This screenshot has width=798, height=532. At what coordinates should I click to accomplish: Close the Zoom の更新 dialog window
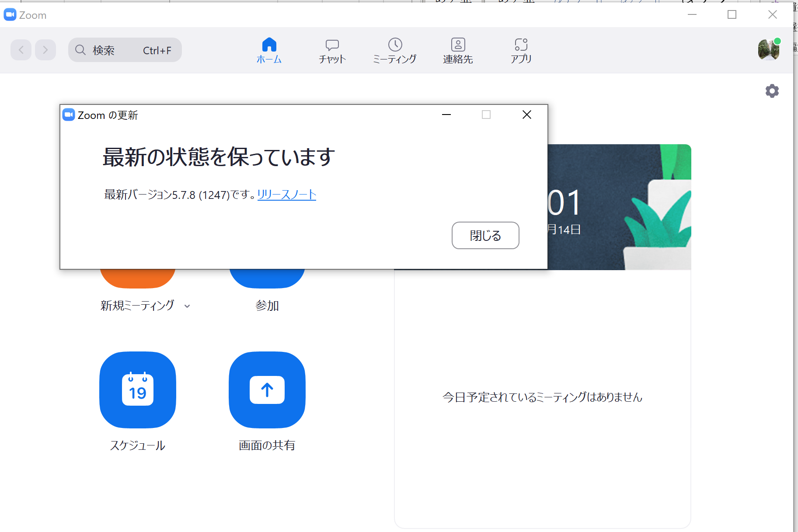(526, 115)
